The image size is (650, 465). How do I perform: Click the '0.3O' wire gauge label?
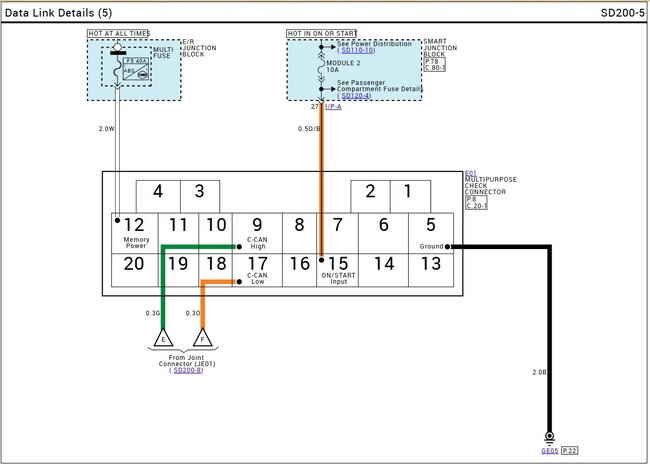tap(193, 313)
